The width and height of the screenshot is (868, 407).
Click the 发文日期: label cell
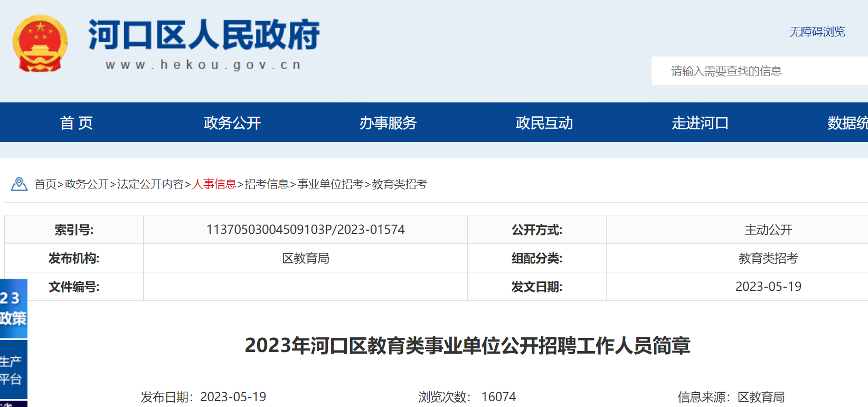pyautogui.click(x=537, y=287)
